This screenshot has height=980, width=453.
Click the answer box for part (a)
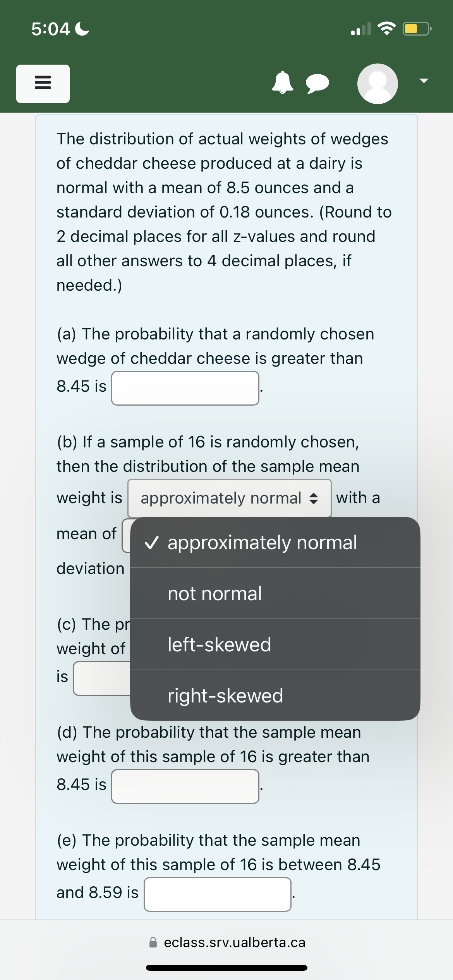click(x=185, y=387)
